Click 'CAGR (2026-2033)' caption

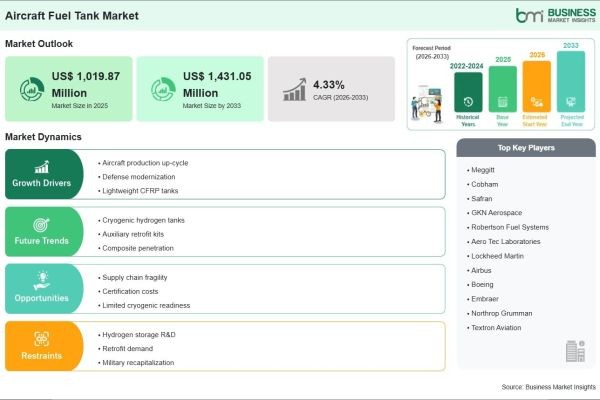341,98
